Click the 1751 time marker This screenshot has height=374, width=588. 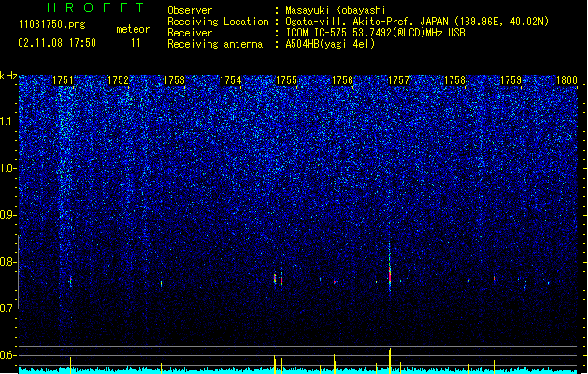63,80
